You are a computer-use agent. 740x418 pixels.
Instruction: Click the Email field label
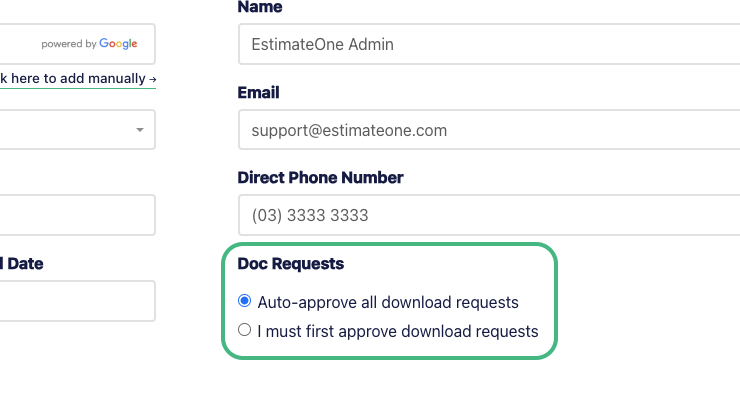click(x=259, y=92)
